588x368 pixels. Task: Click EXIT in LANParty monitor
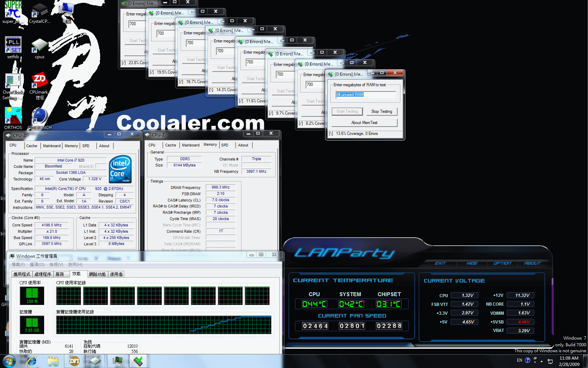click(x=440, y=263)
